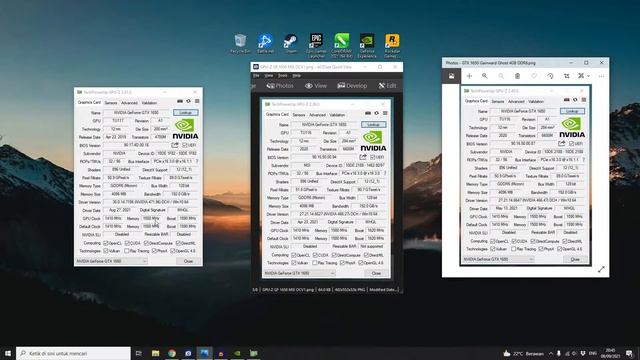Toggle Ray Tracing checkbox in left GPU-Z window
640x360 pixels.
point(127,251)
